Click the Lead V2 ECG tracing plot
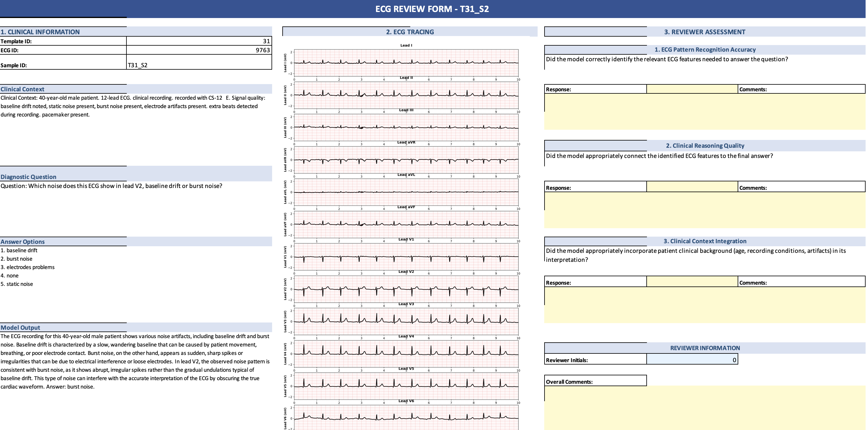868x430 pixels. click(x=406, y=289)
